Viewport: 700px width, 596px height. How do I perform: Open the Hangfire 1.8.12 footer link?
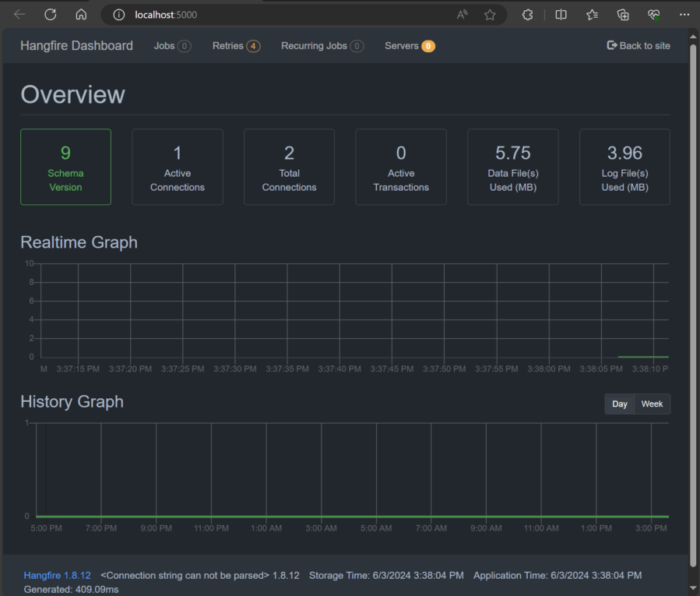coord(57,575)
